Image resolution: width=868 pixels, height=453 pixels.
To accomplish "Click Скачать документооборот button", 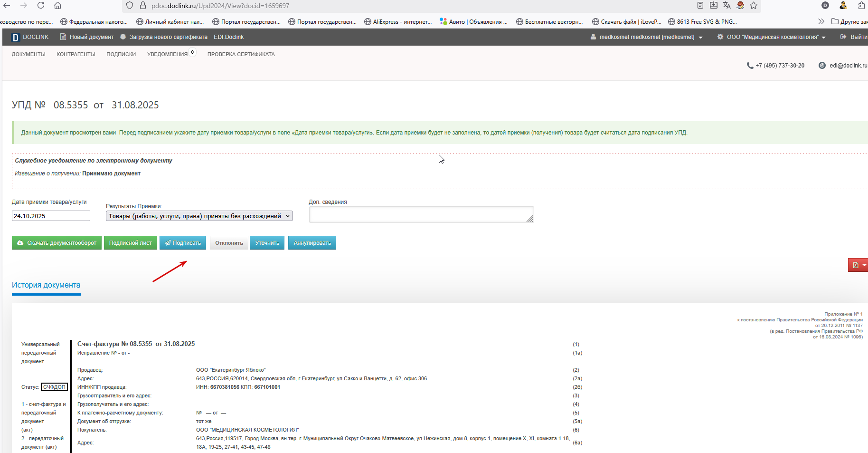I will [57, 243].
